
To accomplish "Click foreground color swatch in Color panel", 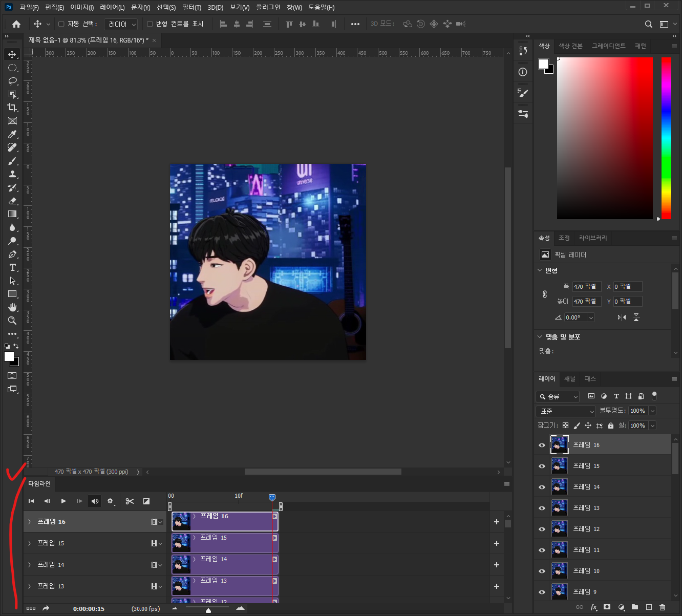I will 544,63.
